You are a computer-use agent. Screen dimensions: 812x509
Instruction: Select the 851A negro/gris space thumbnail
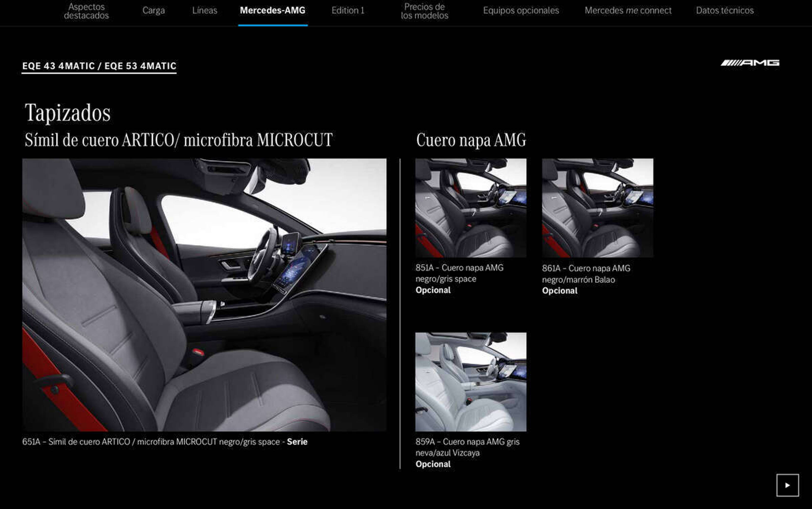[470, 208]
